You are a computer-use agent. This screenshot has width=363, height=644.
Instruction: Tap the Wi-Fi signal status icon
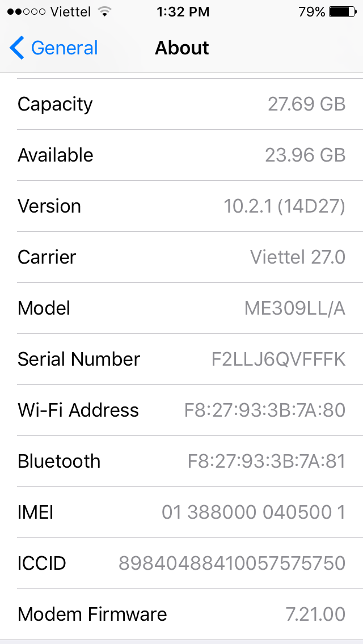[x=104, y=11]
